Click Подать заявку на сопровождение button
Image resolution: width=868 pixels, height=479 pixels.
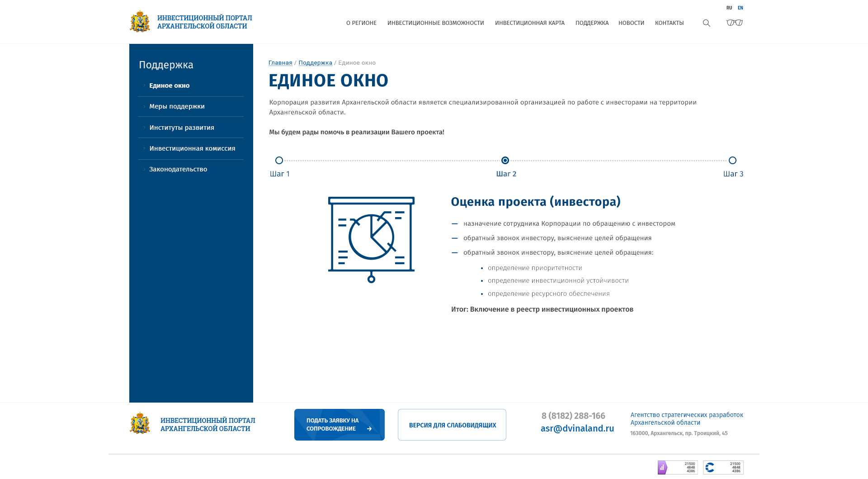(x=339, y=425)
